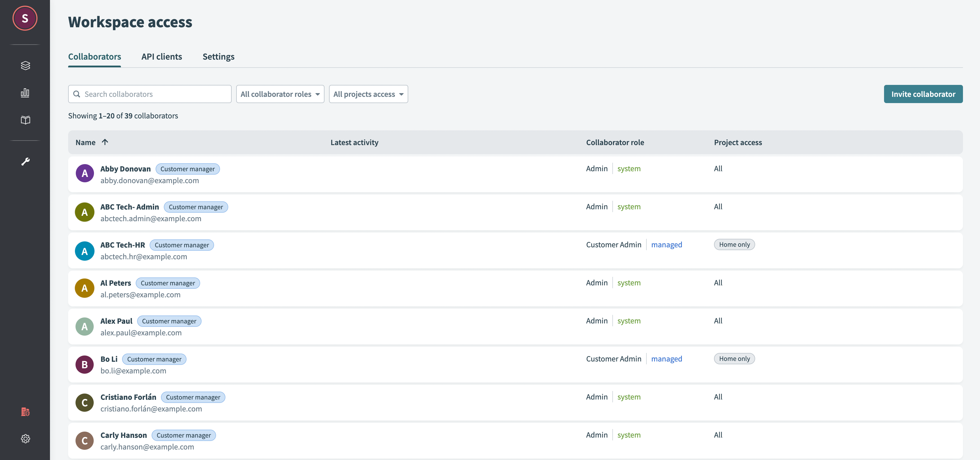Click ABC Tech-HR managed role link
This screenshot has height=460, width=980.
pos(666,244)
